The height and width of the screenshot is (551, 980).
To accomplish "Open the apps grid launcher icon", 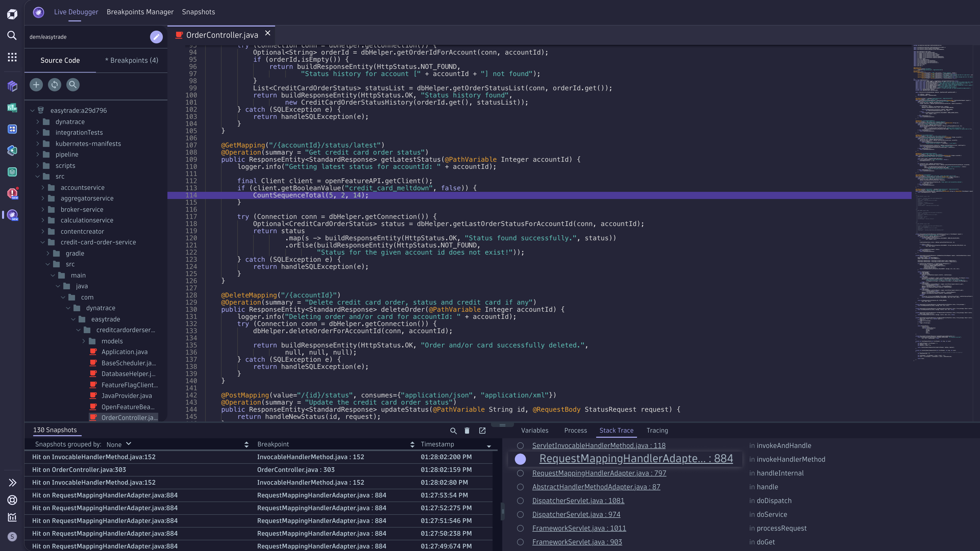I will tap(12, 57).
